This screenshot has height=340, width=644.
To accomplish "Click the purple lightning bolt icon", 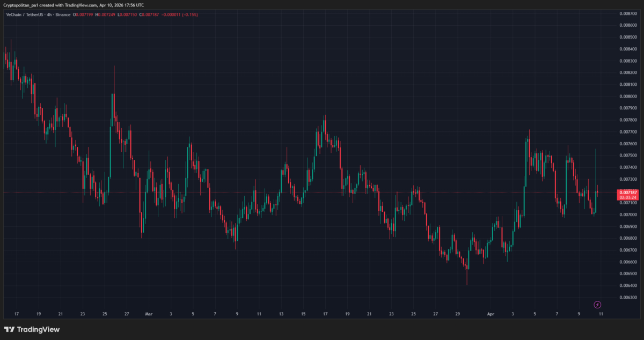I will [x=597, y=305].
